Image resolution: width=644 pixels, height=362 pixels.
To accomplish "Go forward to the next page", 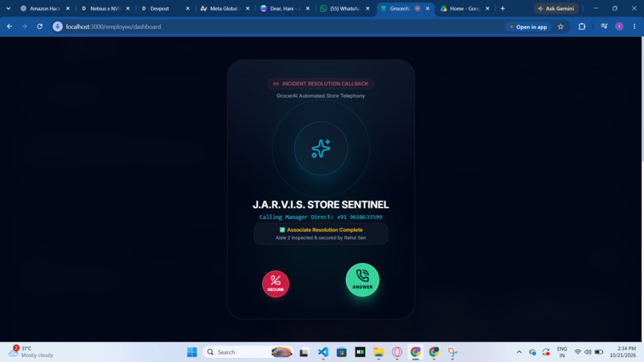I will click(25, 26).
